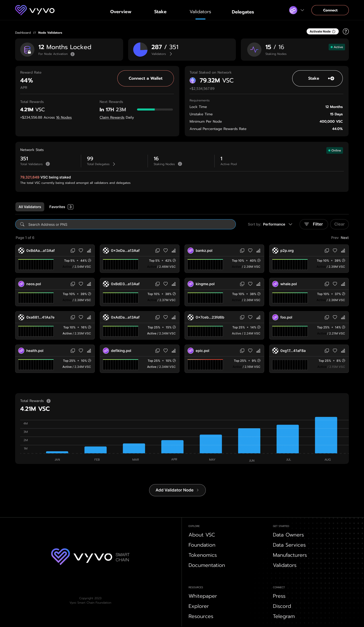Click info icon beside Total Rewards chart title
Image resolution: width=364 pixels, height=627 pixels.
tap(49, 401)
